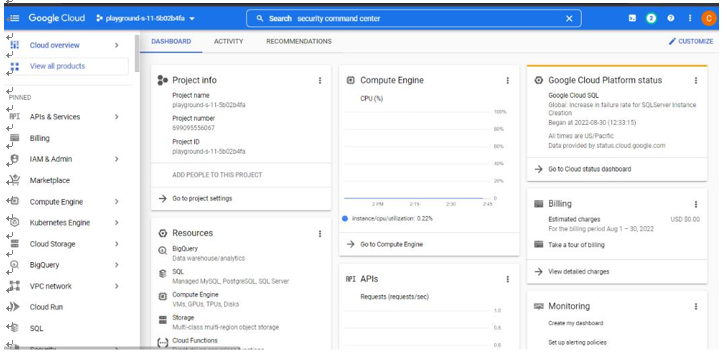727x363 pixels.
Task: Open the Project info card options menu
Action: [x=320, y=81]
